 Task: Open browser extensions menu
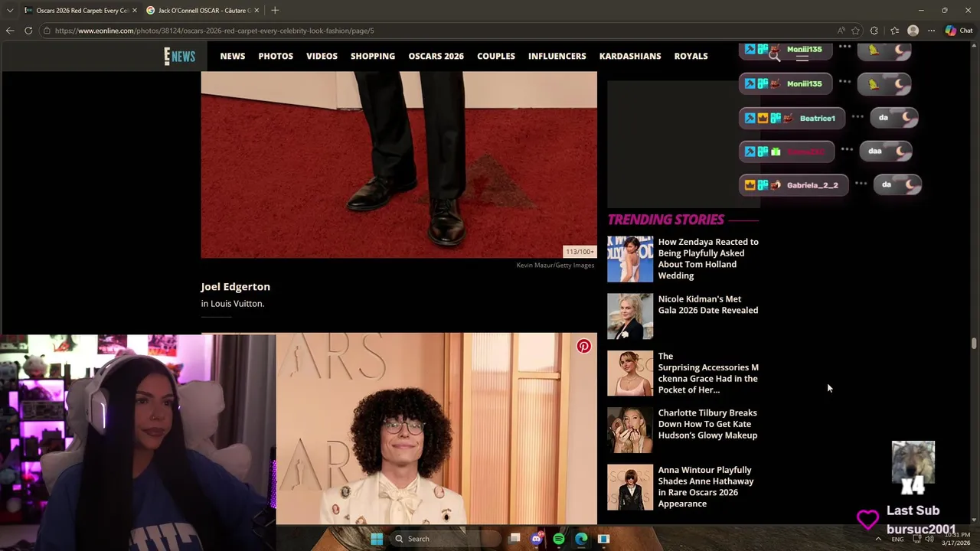point(874,31)
